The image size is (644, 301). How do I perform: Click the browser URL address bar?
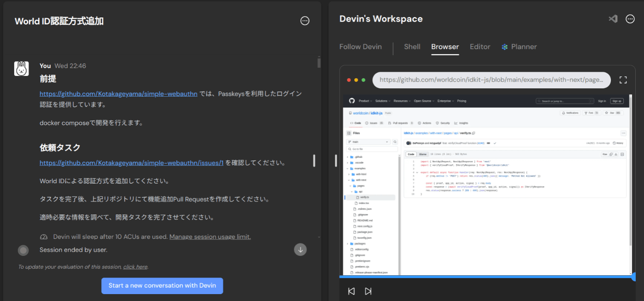(x=492, y=80)
